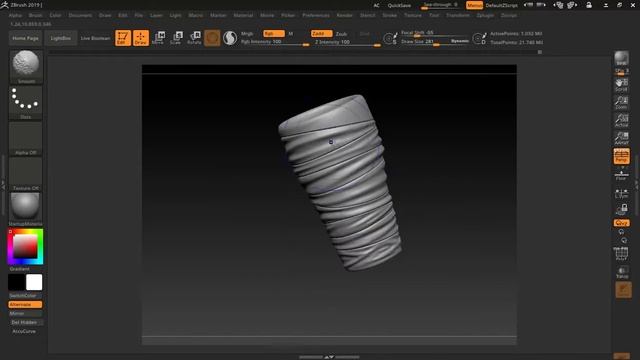
Task: Toggle the Zsub button
Action: pyautogui.click(x=341, y=34)
